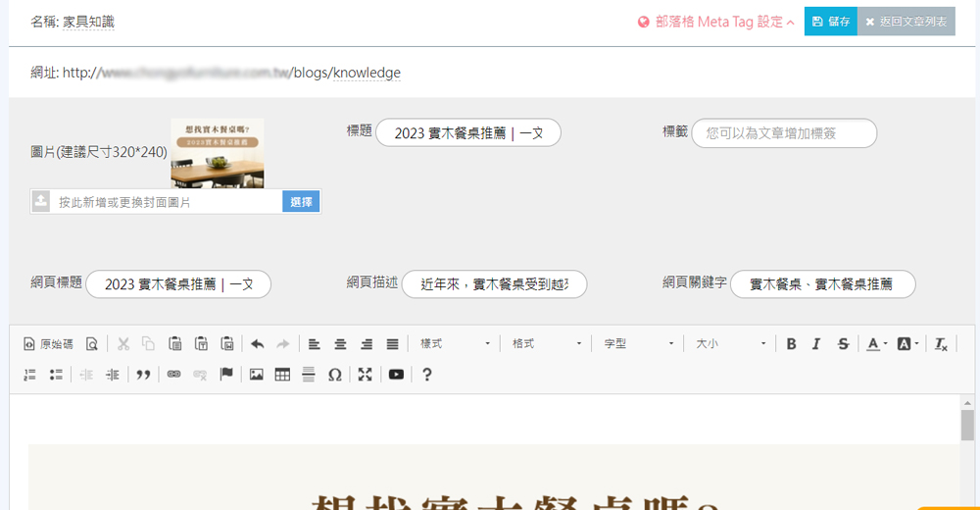Insert a numbered list
Viewport: 980px width, 510px height.
(29, 375)
